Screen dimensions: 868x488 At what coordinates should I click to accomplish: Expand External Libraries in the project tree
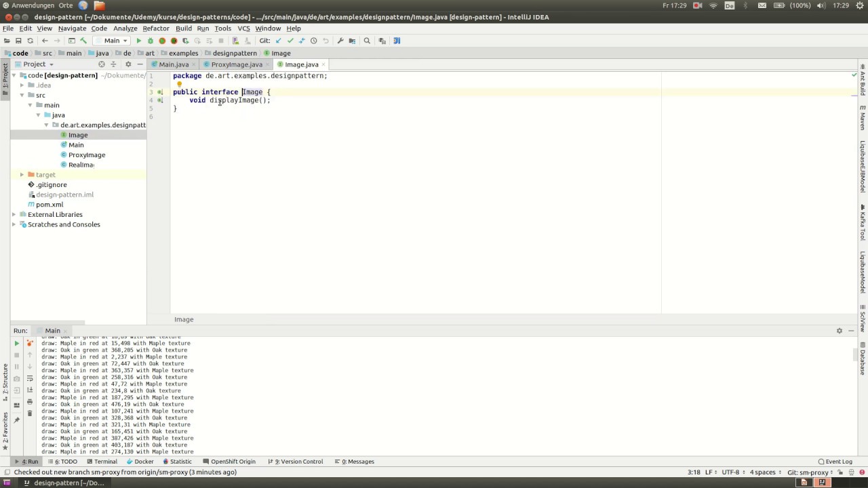[14, 214]
